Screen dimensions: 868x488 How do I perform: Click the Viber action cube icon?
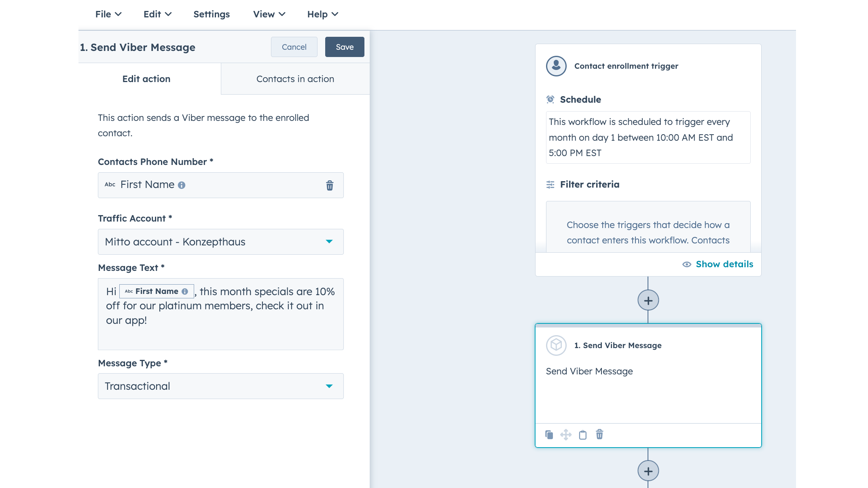pos(556,345)
